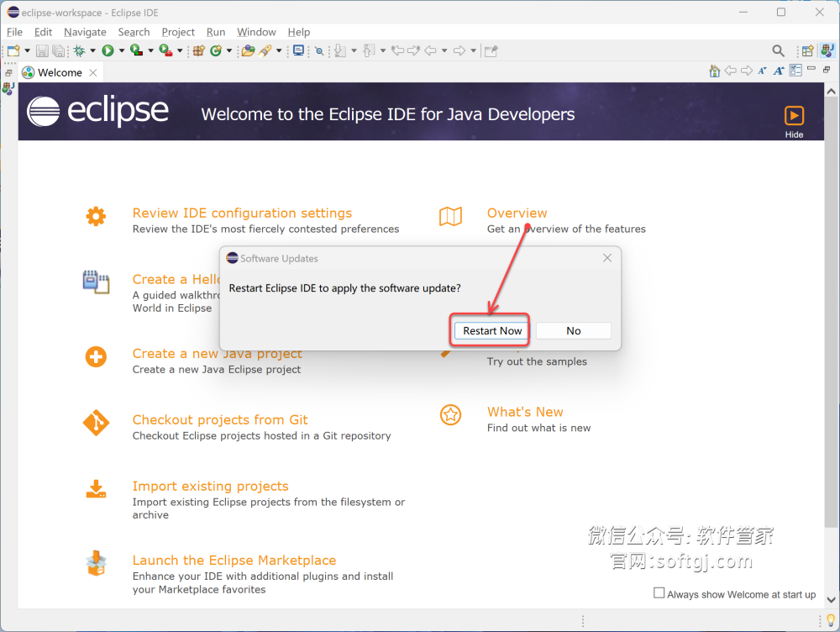
Task: Click the Hide welcome play icon
Action: (794, 116)
